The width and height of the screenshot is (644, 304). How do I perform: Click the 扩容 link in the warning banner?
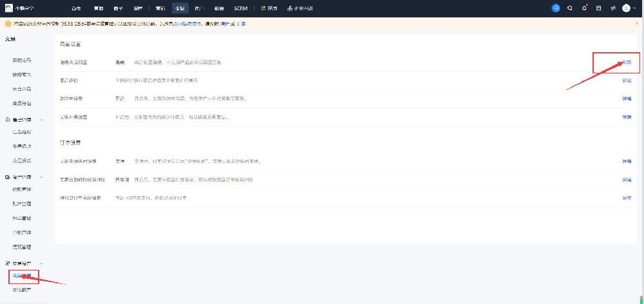[241, 24]
